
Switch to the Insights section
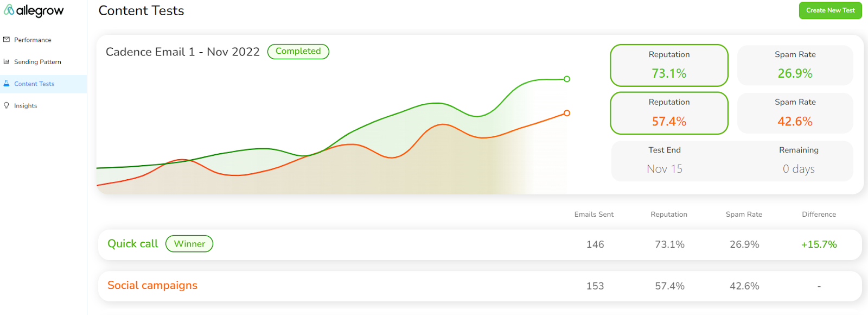(25, 105)
